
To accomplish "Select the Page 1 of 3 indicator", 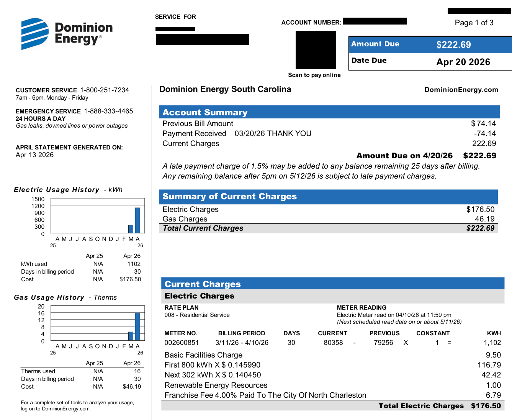I will (474, 23).
